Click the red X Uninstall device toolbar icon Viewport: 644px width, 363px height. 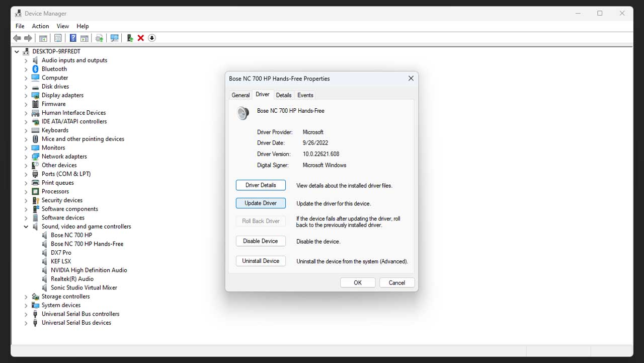(141, 38)
